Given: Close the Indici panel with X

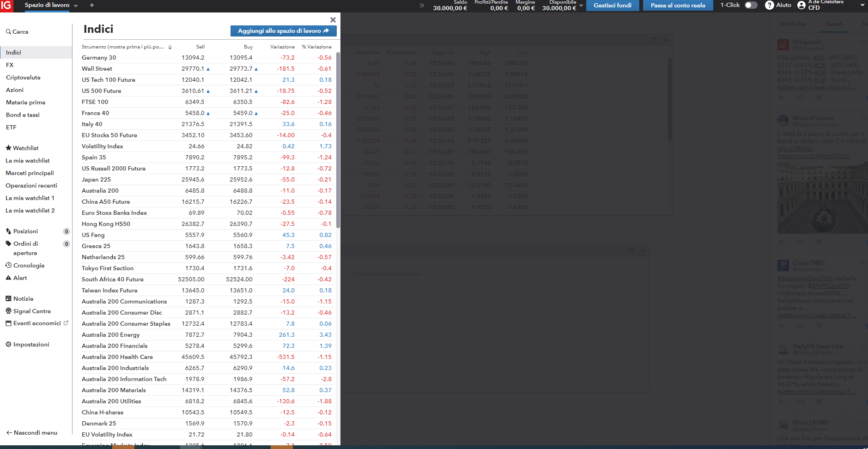Looking at the screenshot, I should coord(333,20).
